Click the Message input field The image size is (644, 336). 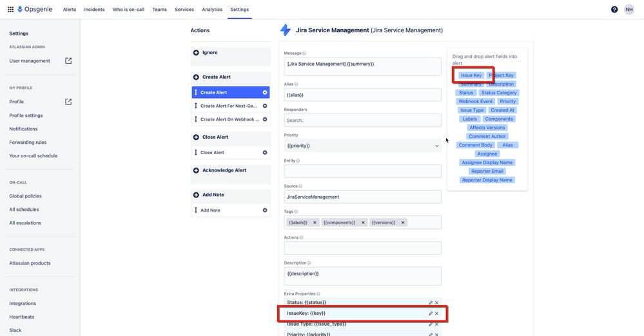363,66
